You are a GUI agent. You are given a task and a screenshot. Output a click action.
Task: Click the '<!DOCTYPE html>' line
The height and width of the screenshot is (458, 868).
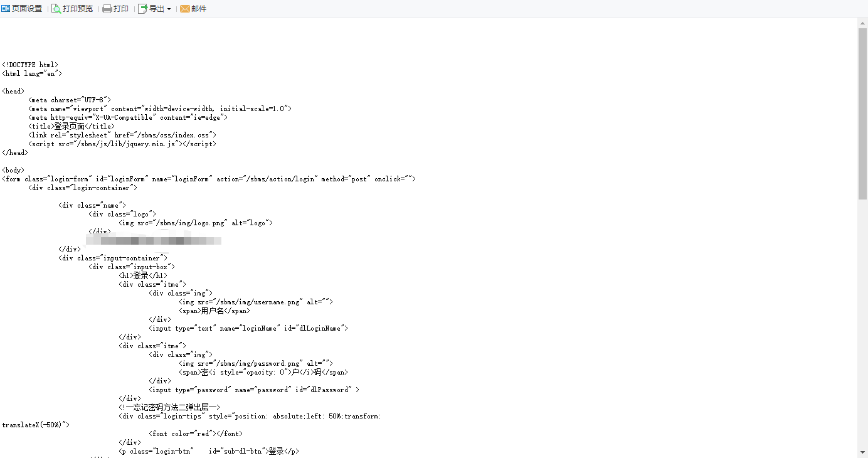click(30, 65)
